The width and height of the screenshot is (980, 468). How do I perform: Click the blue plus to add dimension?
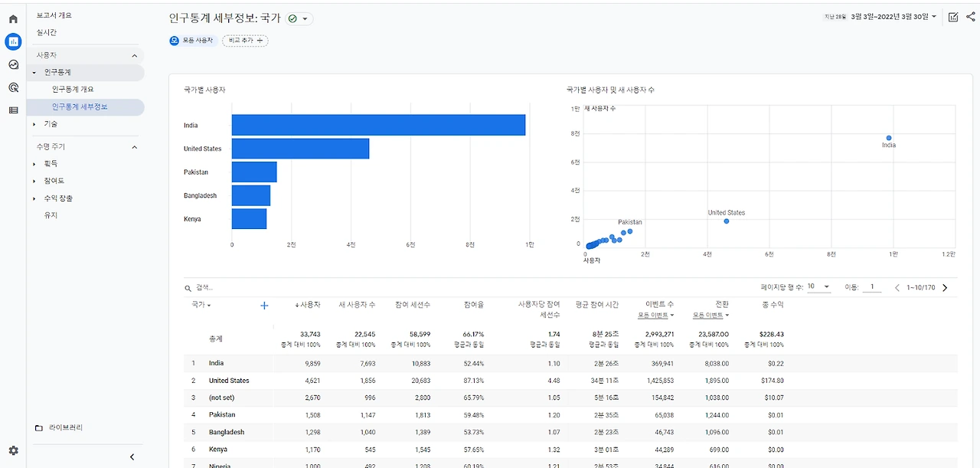[x=264, y=306]
